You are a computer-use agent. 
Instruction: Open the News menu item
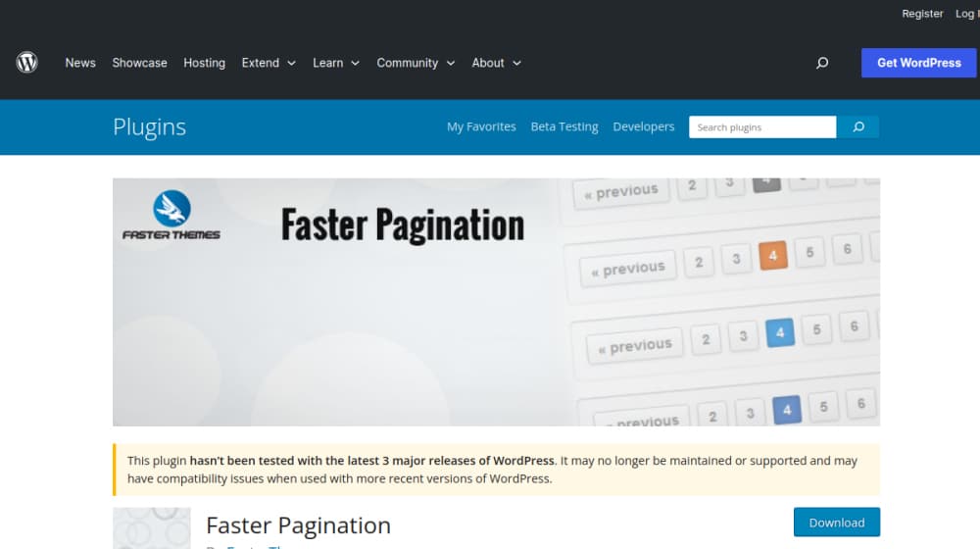point(80,63)
